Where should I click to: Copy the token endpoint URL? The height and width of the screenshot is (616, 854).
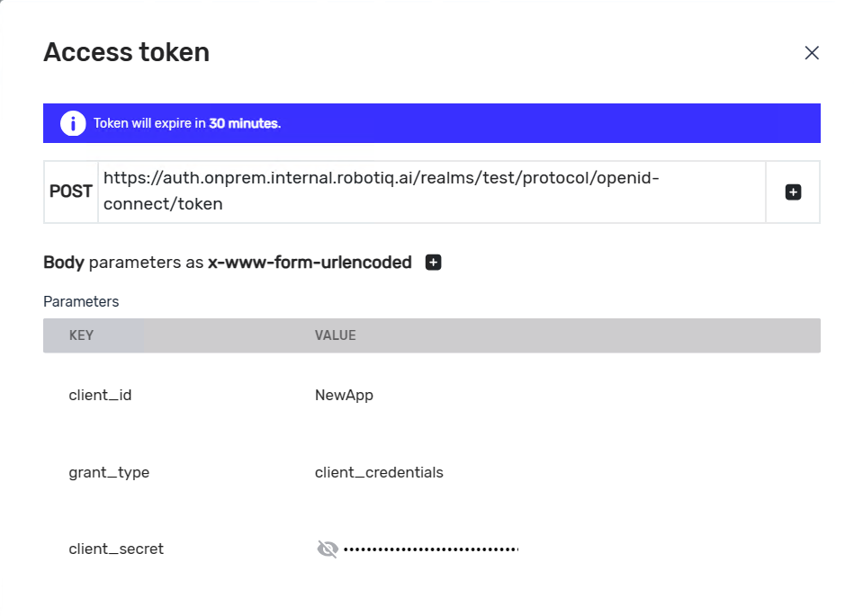(793, 192)
